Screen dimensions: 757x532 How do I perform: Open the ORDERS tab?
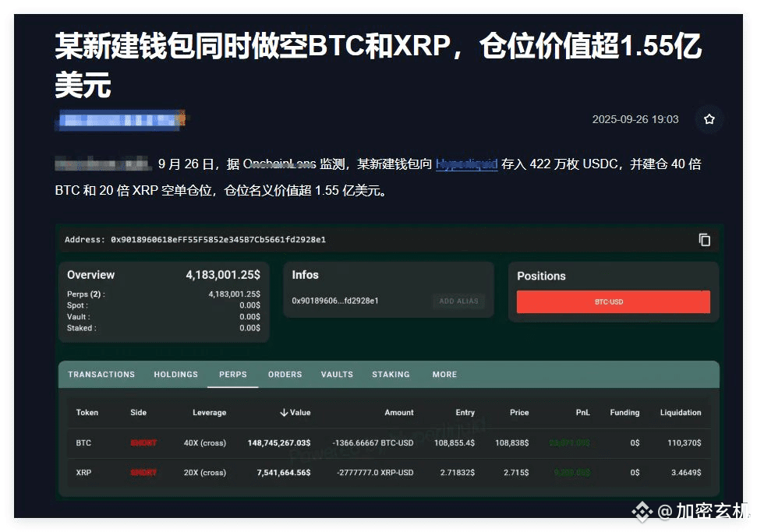click(x=285, y=375)
